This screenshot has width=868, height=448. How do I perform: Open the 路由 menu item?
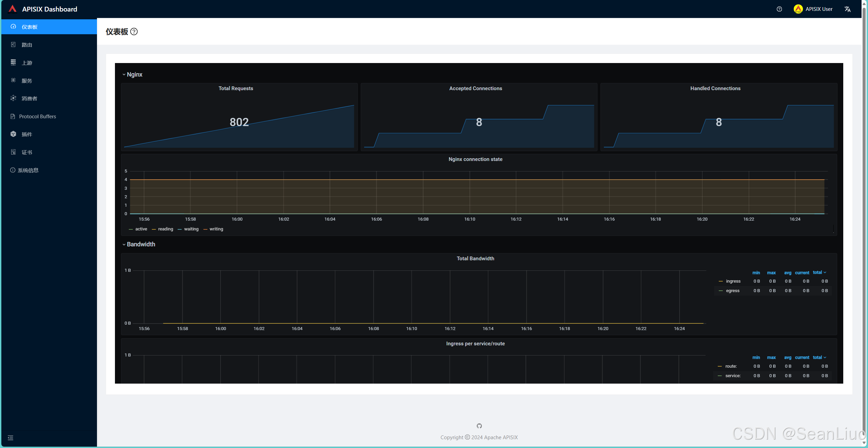pyautogui.click(x=27, y=45)
